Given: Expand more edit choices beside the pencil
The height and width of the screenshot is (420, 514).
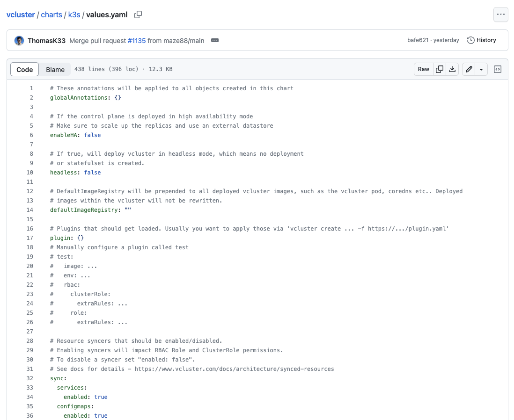Looking at the screenshot, I should click(x=481, y=69).
